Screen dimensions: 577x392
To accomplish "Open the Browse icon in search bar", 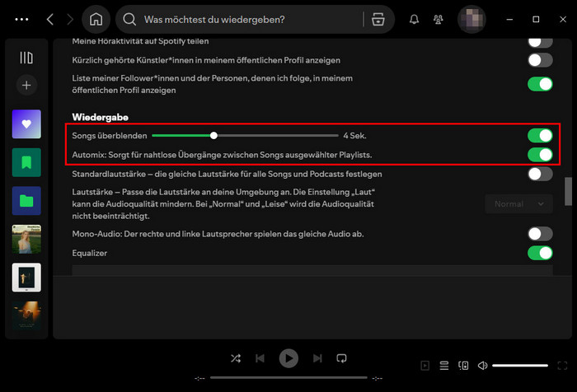I will click(x=378, y=19).
